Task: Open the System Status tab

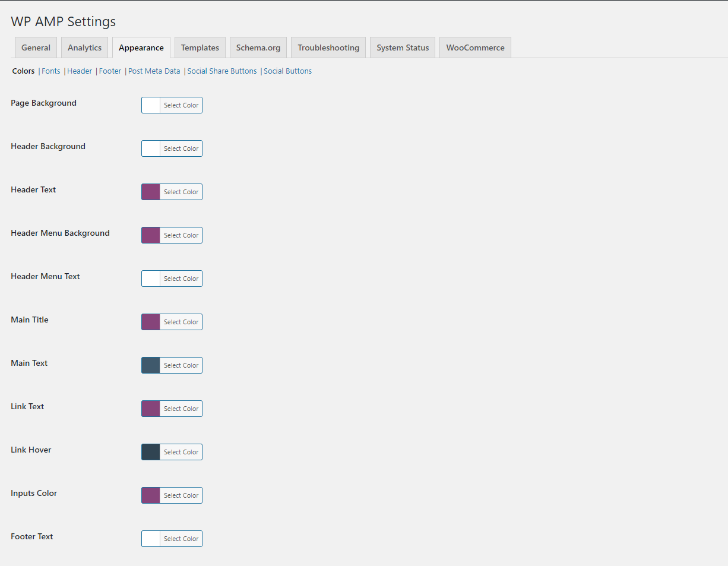Action: pyautogui.click(x=403, y=48)
